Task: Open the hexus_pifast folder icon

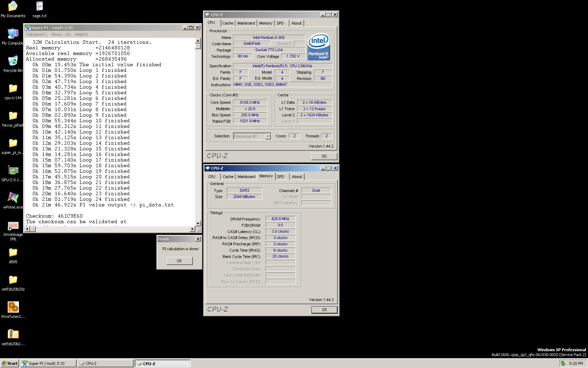Action: click(13, 119)
